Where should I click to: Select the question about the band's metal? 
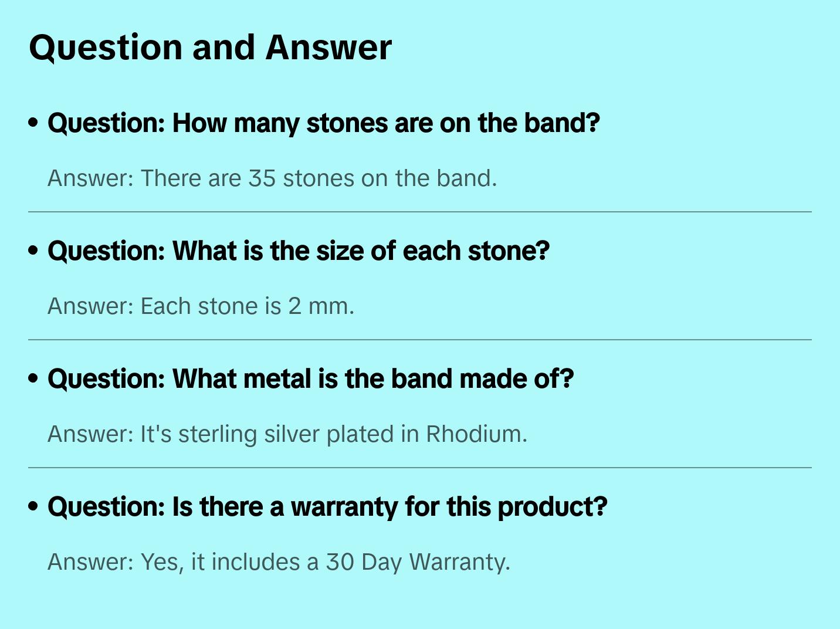(x=310, y=379)
